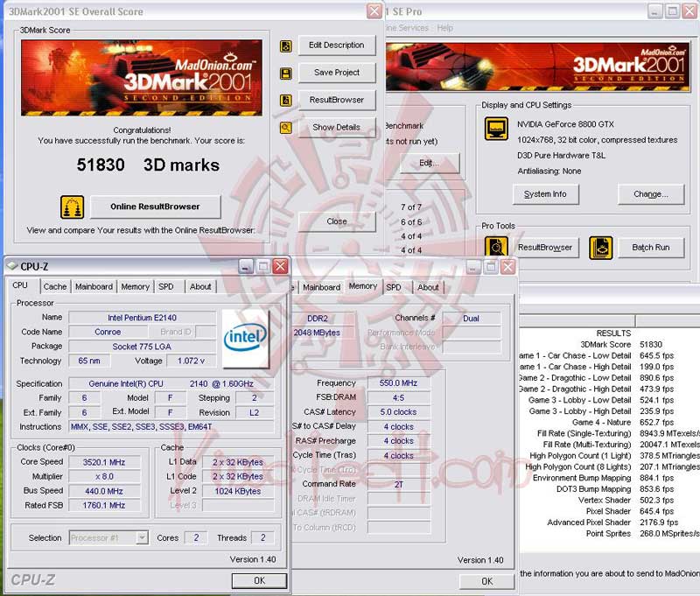Click OK in the CPU-Z CPU window
The image size is (700, 596).
259,580
